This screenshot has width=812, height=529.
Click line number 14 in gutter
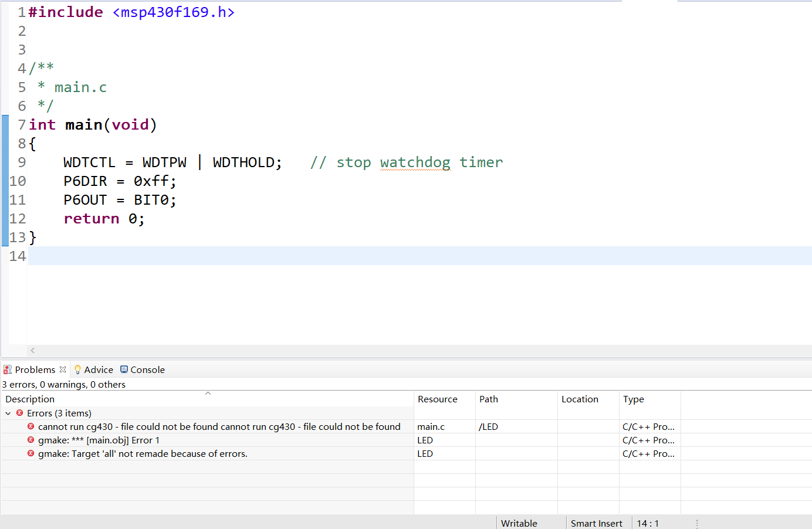(18, 256)
